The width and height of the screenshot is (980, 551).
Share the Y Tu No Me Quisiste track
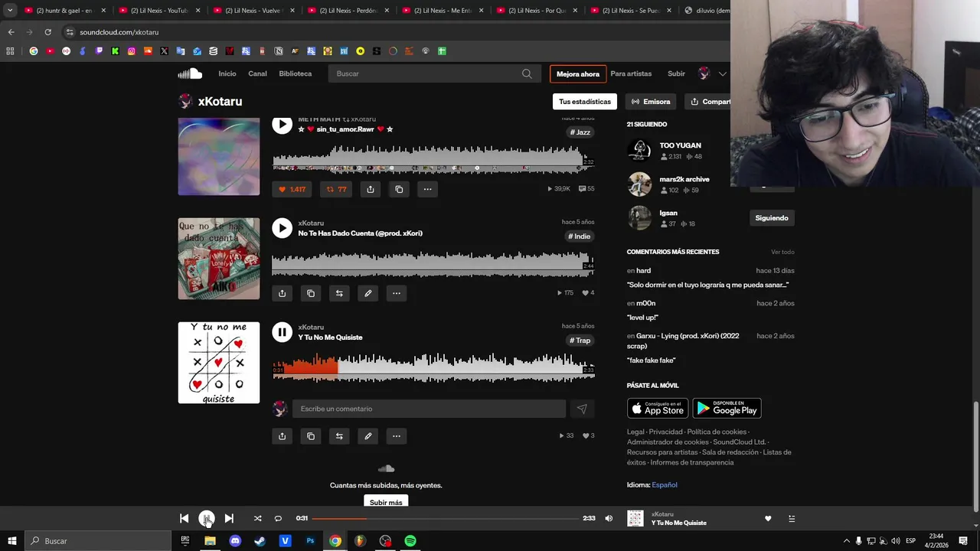click(x=282, y=436)
